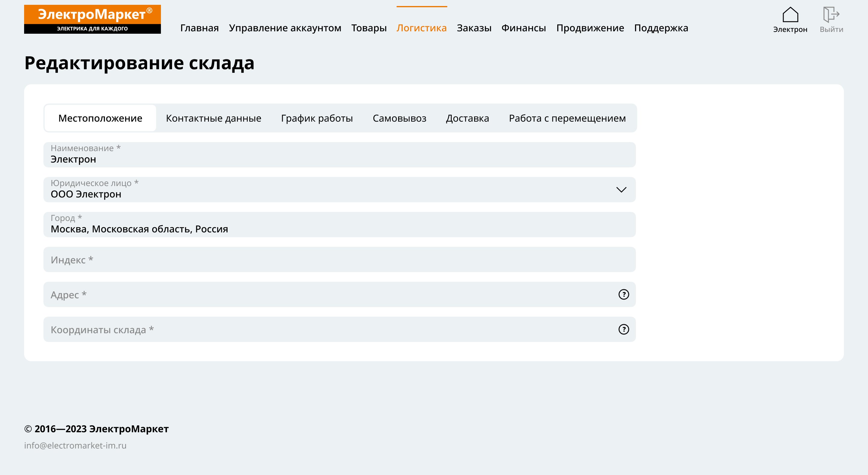Select the Местоположение tab
Viewport: 868px width, 475px height.
pos(100,118)
